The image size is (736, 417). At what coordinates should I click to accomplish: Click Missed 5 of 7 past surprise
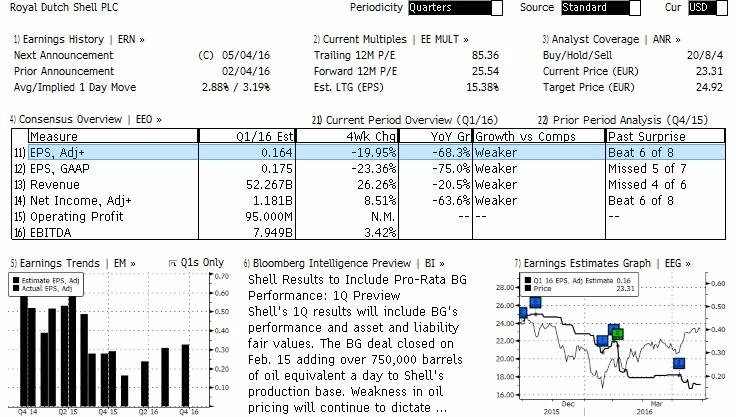point(647,169)
